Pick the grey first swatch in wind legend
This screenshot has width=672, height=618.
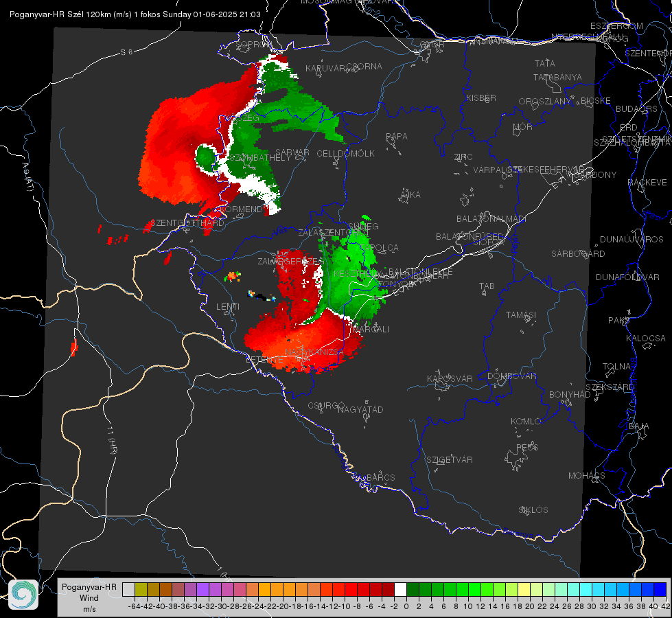(x=128, y=590)
